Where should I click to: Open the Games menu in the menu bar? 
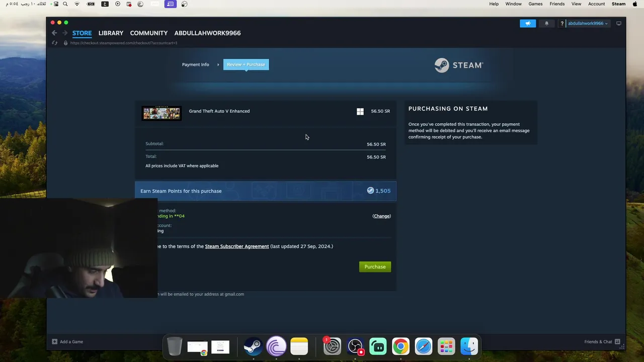click(535, 4)
